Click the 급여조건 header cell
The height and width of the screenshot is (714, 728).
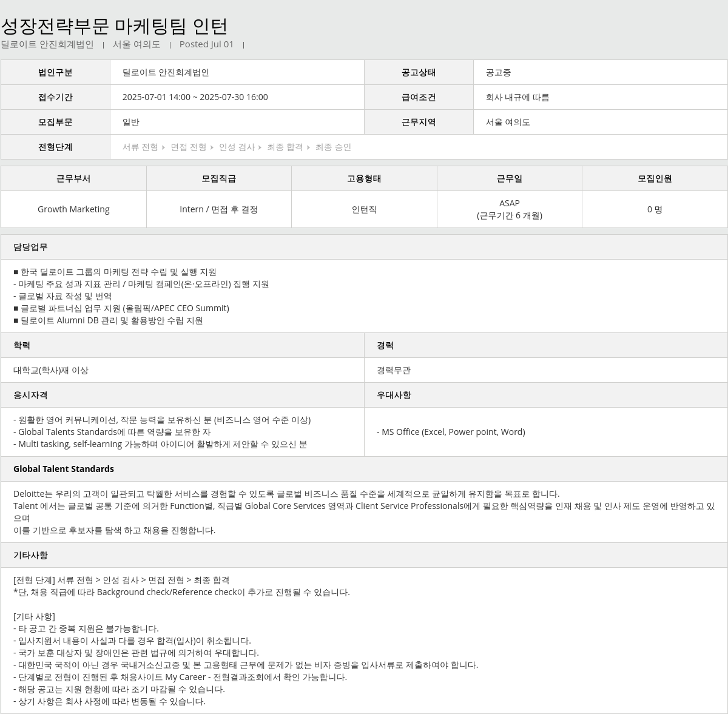coord(419,97)
